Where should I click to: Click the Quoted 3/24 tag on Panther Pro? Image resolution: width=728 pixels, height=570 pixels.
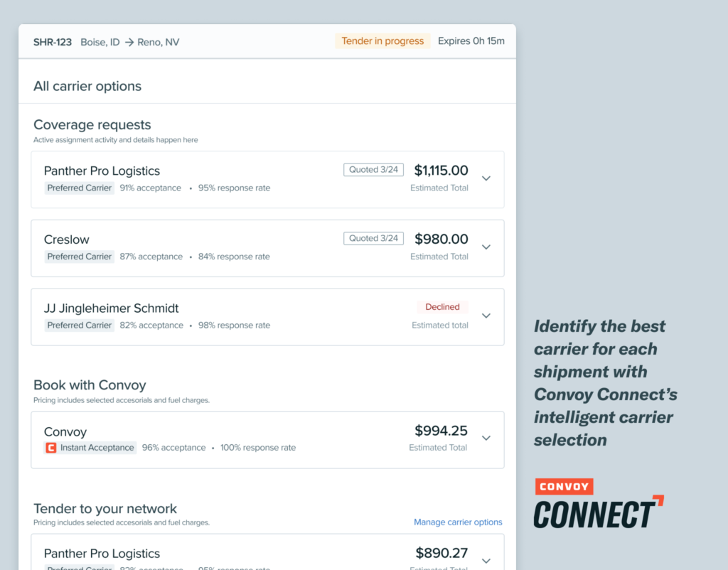(x=373, y=170)
